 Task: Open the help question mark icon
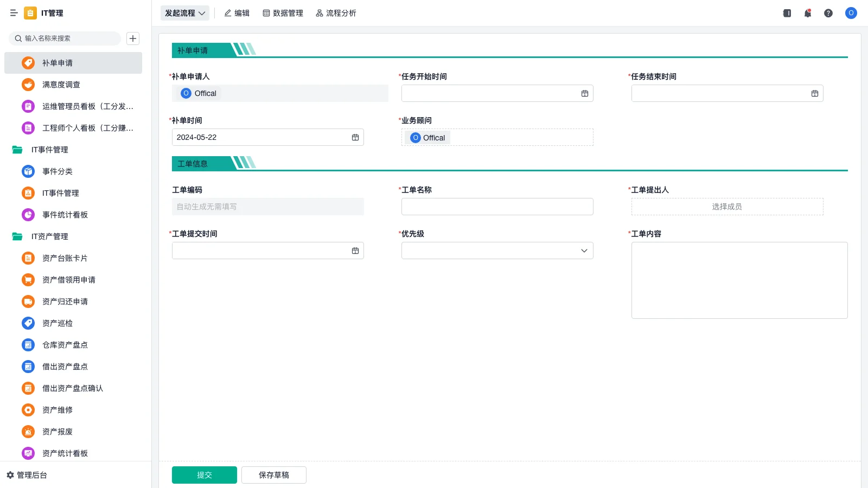tap(828, 13)
